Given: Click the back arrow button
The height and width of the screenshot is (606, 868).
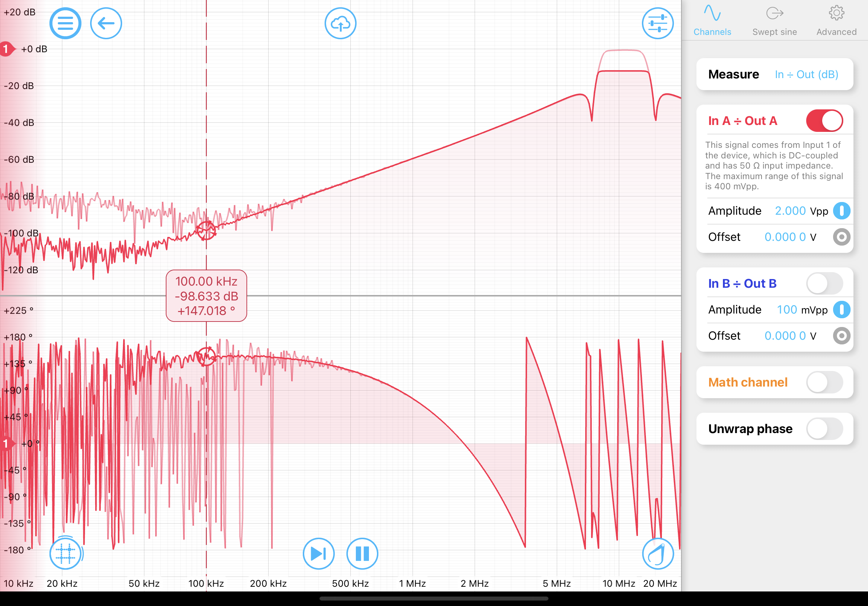Looking at the screenshot, I should [x=106, y=23].
